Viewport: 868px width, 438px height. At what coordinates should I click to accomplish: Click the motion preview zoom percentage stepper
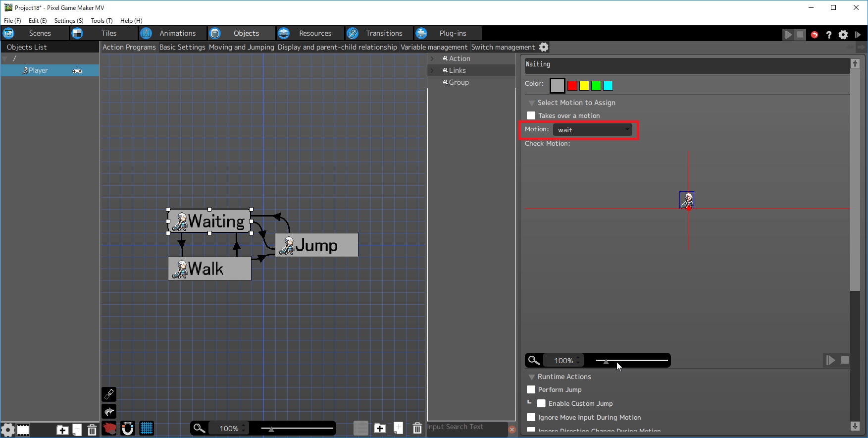point(578,360)
